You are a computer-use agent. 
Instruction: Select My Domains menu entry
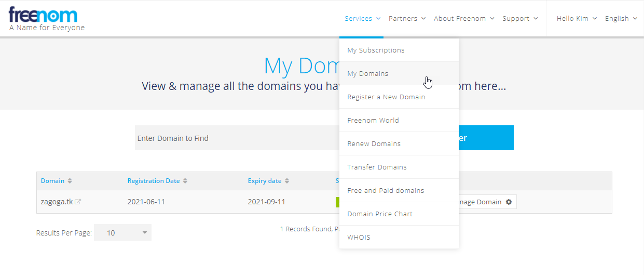click(x=399, y=74)
